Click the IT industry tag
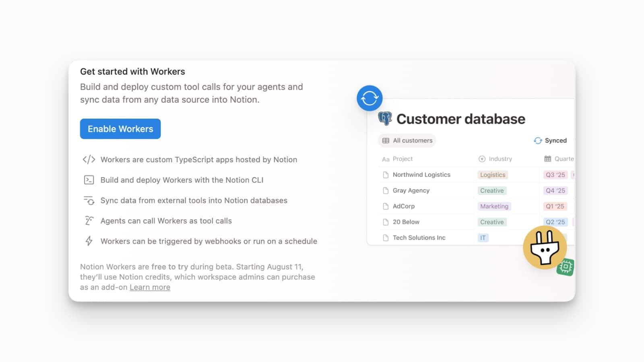 (483, 237)
